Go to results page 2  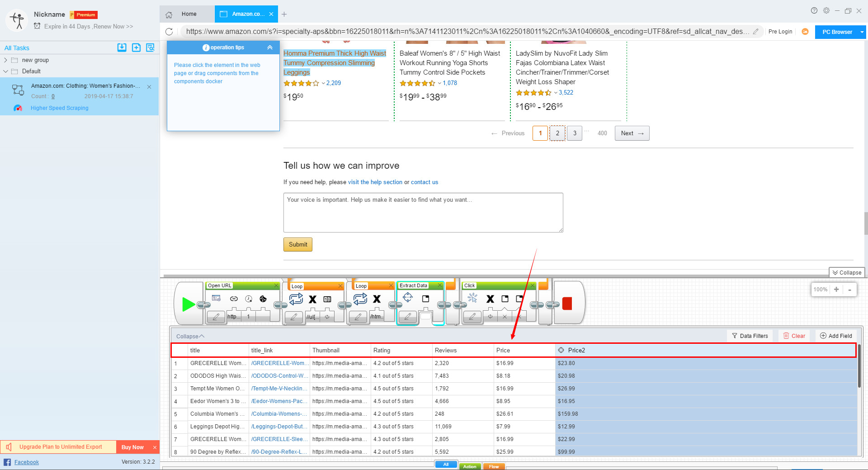557,133
